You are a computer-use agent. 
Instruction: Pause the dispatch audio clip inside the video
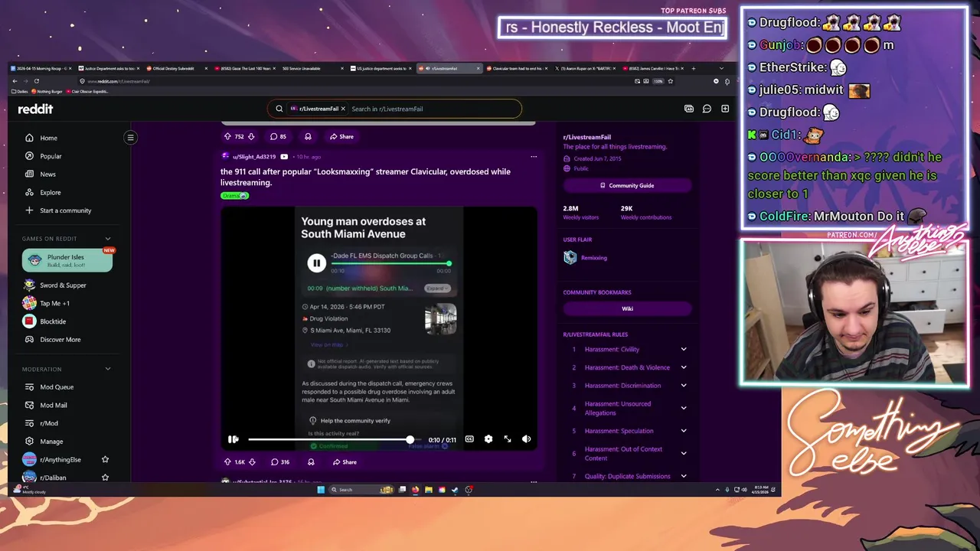pyautogui.click(x=316, y=263)
